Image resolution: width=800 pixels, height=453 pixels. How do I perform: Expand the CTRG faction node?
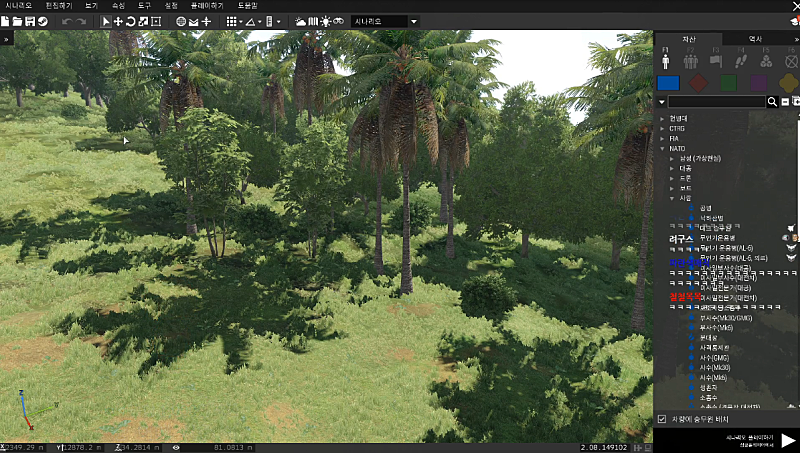(662, 128)
